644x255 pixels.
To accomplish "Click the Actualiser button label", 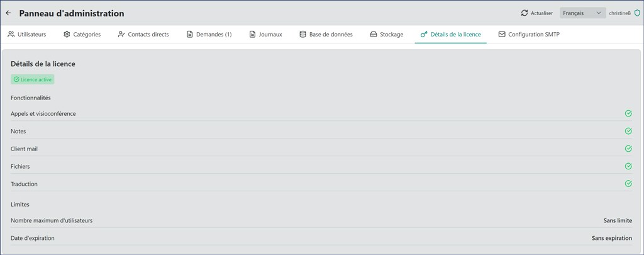I will click(x=541, y=13).
